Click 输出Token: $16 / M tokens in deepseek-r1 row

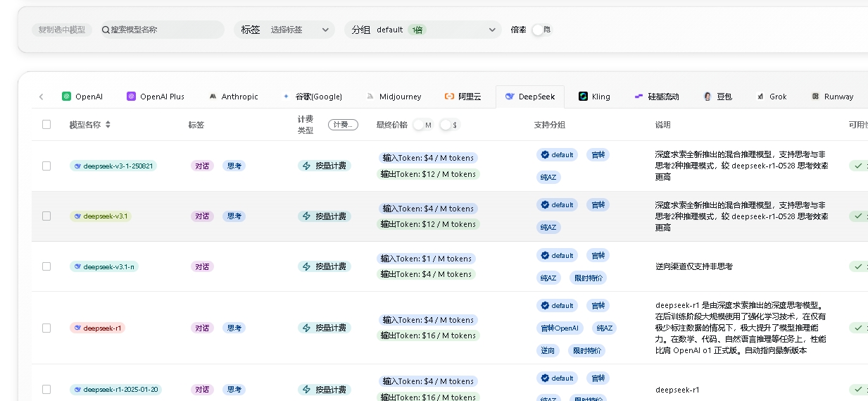pyautogui.click(x=429, y=335)
